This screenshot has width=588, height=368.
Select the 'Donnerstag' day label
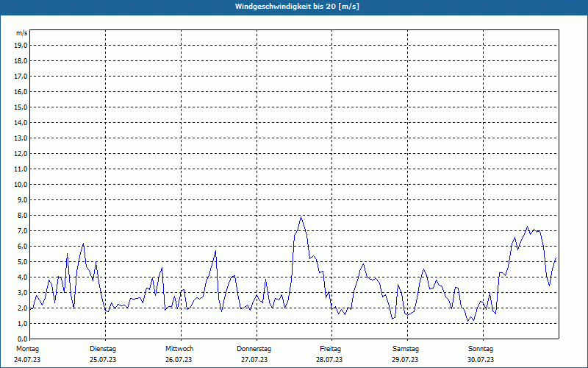click(x=254, y=349)
